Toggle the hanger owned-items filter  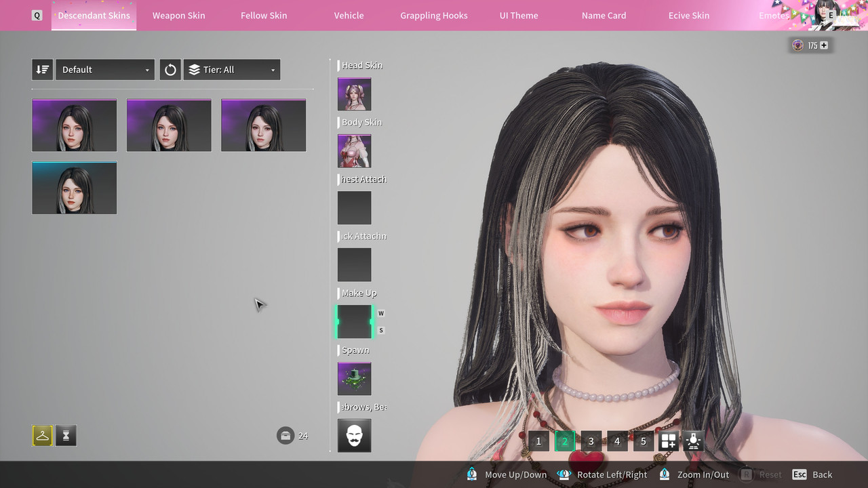pyautogui.click(x=42, y=436)
